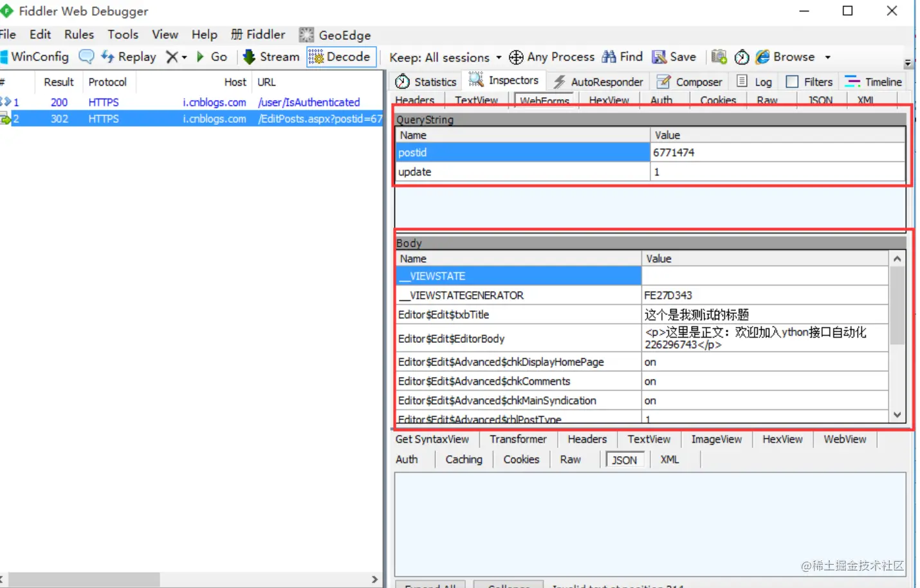Open the Edit menu
The width and height of the screenshot is (920, 588).
[40, 34]
